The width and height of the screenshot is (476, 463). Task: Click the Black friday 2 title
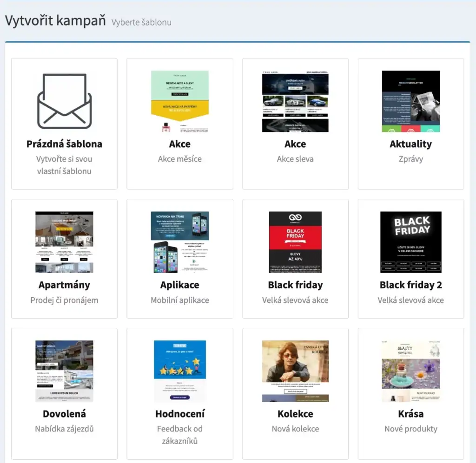point(410,285)
